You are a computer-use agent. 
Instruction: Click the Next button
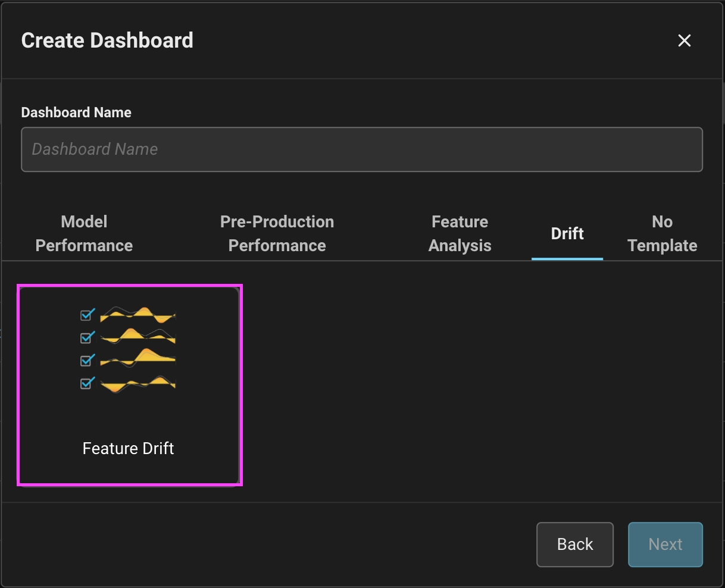tap(665, 544)
